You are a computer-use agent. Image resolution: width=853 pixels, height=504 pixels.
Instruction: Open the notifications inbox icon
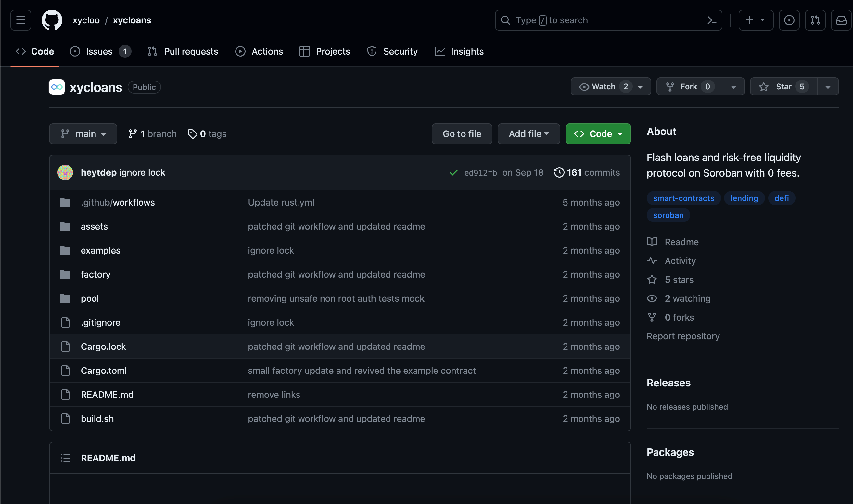tap(841, 20)
